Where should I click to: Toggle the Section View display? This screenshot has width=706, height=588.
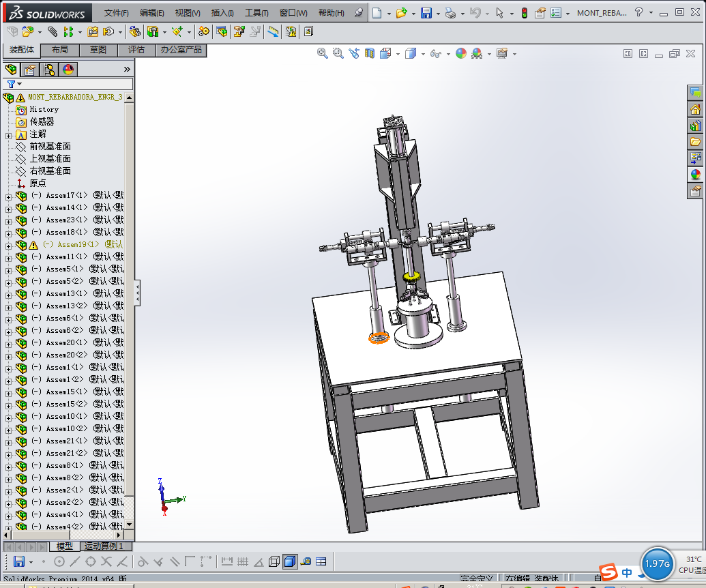click(369, 53)
